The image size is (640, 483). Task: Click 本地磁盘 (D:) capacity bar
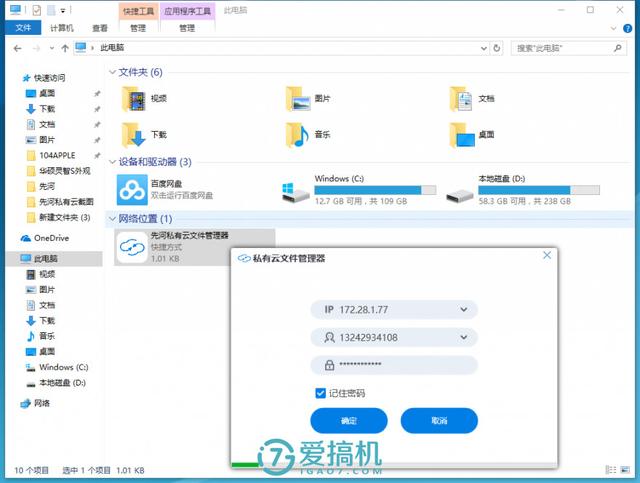click(539, 190)
